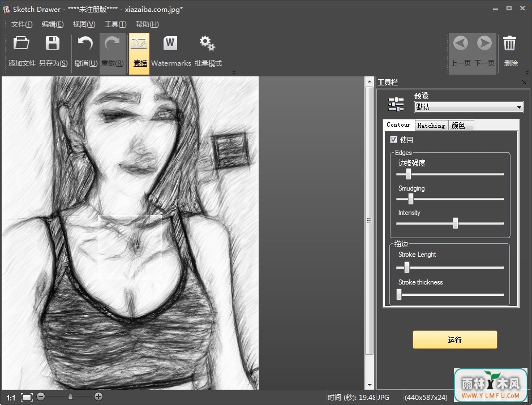Switch to the Contour tab
Screen dimensions: 532x405
pos(398,124)
